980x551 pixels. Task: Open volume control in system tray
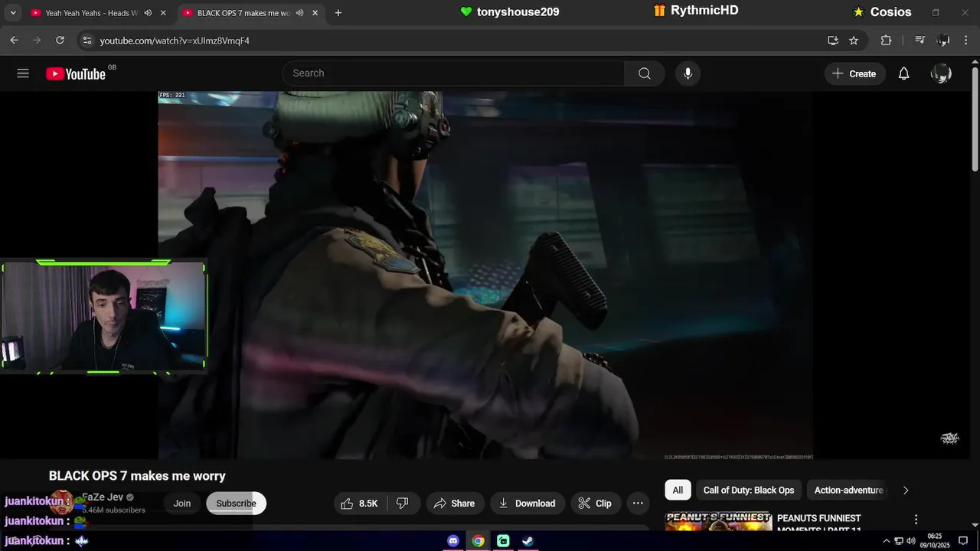pyautogui.click(x=911, y=541)
